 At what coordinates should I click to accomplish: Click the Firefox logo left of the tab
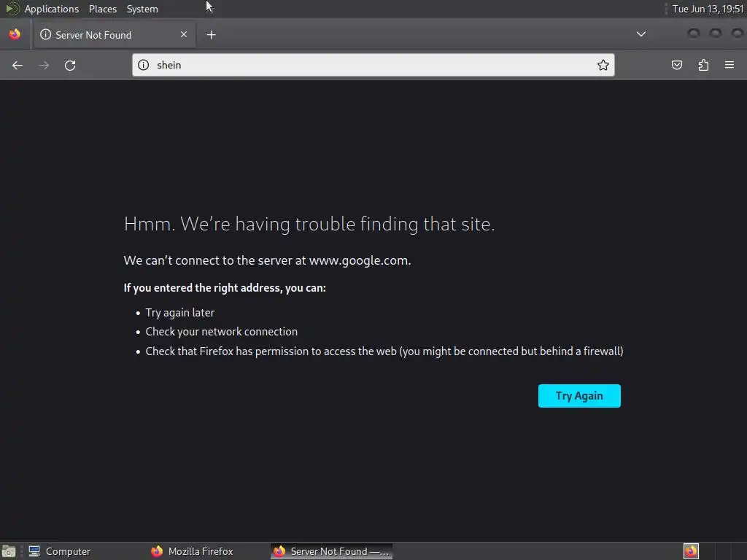pyautogui.click(x=15, y=34)
